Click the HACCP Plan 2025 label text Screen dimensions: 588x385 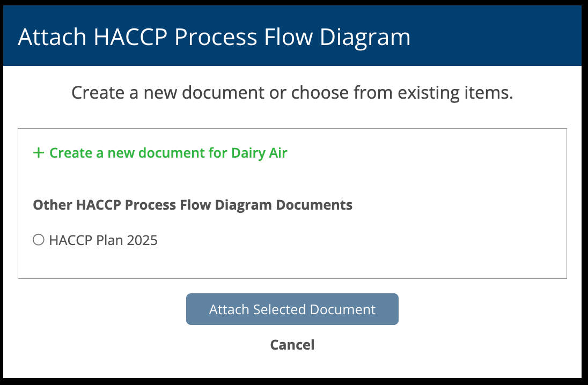pyautogui.click(x=103, y=240)
